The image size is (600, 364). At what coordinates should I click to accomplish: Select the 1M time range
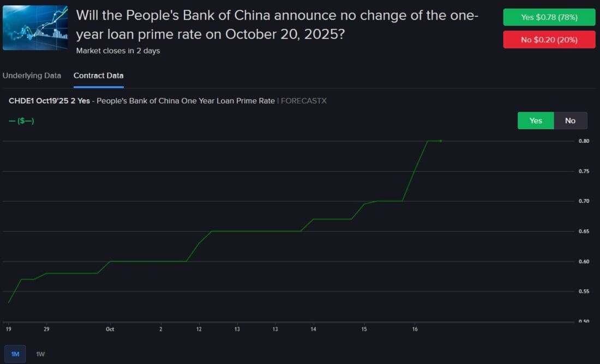(x=15, y=354)
